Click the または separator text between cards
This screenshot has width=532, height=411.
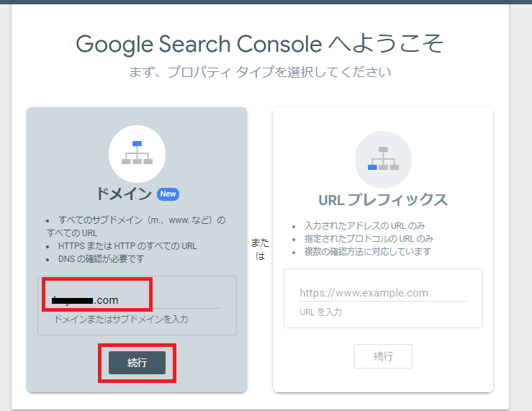260,249
